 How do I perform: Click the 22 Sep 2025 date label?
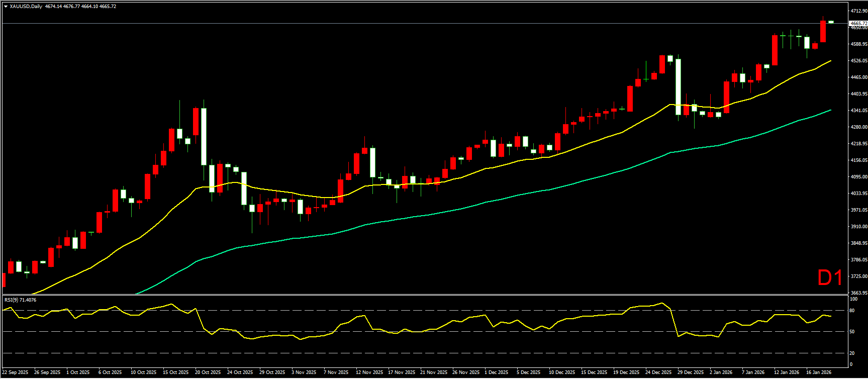click(x=15, y=372)
